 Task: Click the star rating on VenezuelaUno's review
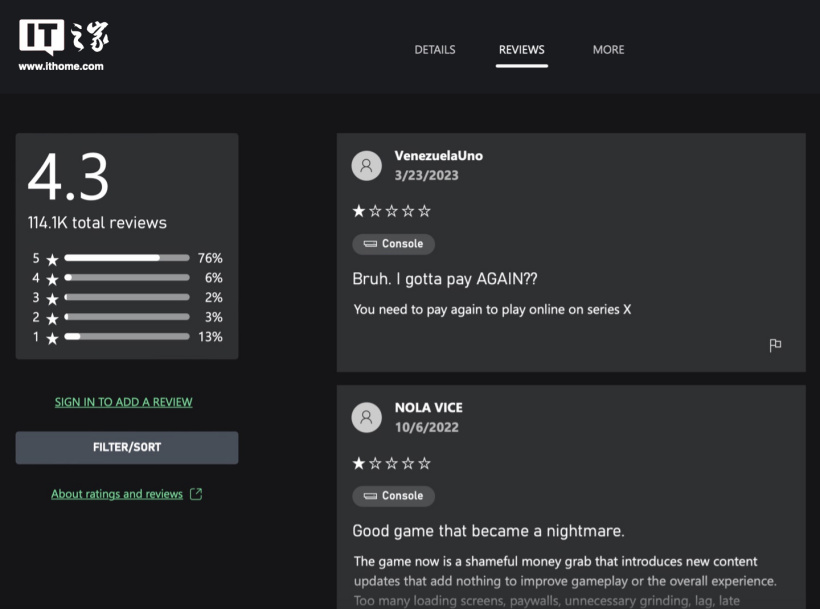pos(392,211)
